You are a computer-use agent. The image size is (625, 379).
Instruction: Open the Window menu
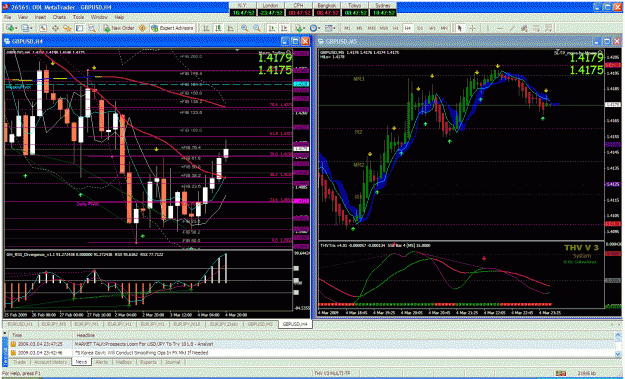[x=99, y=17]
